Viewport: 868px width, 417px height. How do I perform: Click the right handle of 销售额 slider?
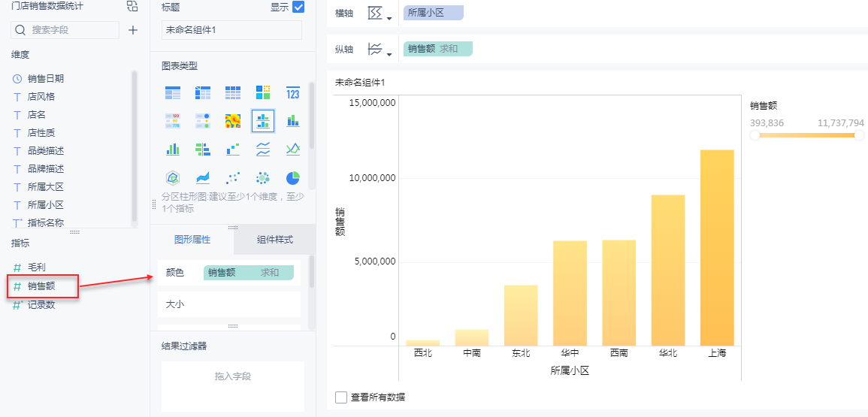[x=859, y=135]
